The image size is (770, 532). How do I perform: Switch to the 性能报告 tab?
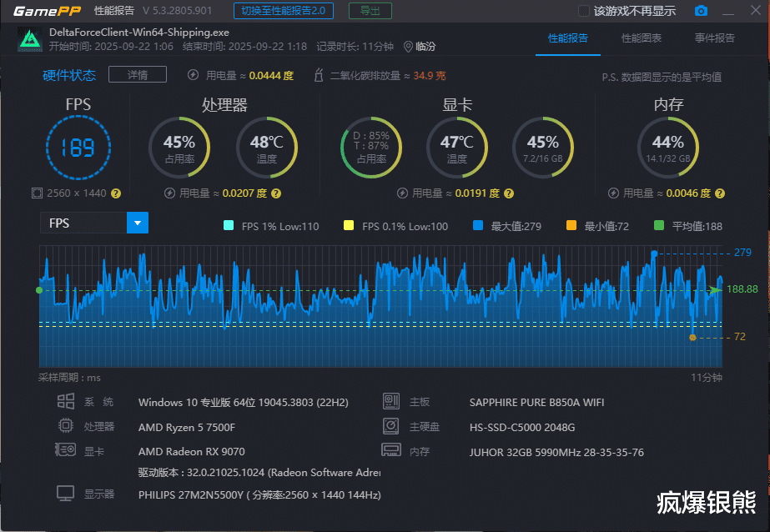point(567,38)
